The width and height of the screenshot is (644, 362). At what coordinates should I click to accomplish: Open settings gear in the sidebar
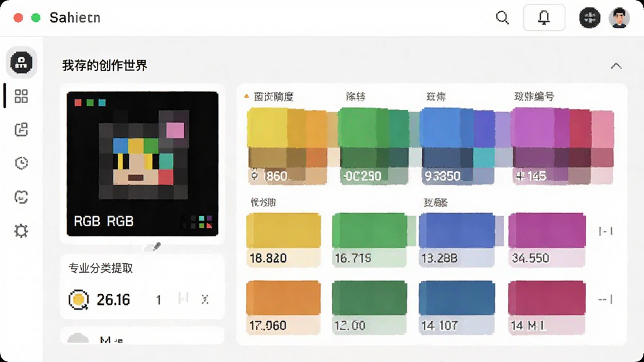pyautogui.click(x=21, y=231)
